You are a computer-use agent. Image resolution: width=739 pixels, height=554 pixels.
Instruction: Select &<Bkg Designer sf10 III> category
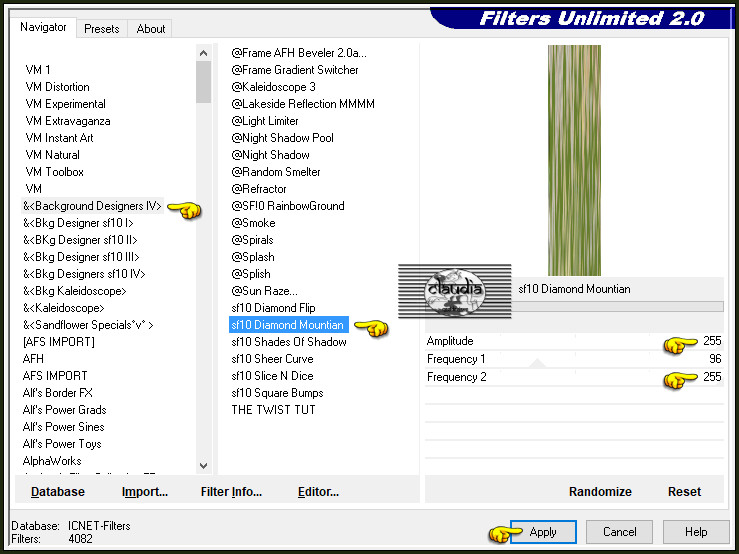coord(81,256)
